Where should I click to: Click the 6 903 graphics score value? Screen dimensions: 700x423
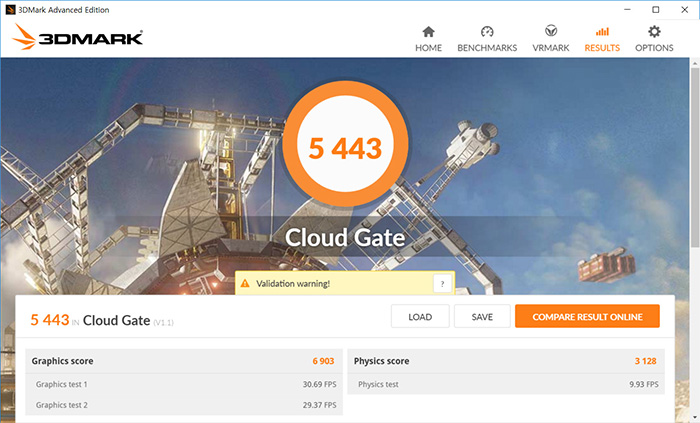pos(323,361)
